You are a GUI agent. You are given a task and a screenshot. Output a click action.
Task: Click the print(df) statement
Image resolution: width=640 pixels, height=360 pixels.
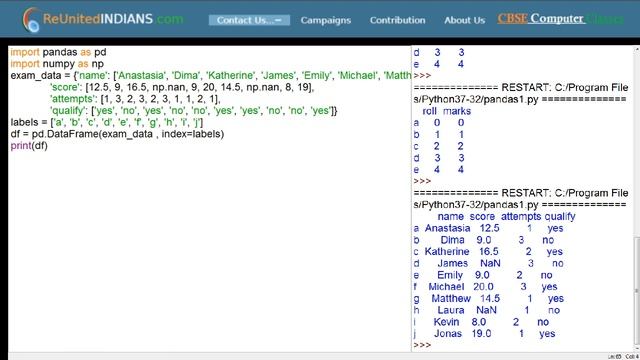coord(29,146)
